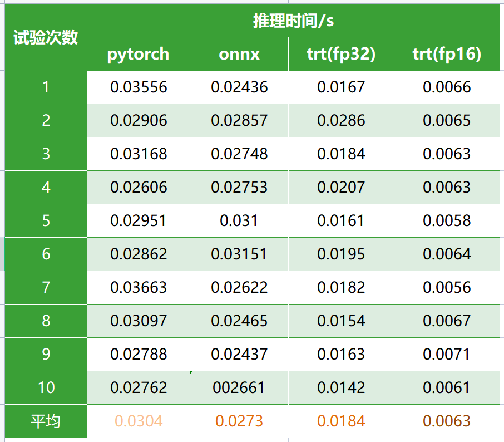Click the onnx average 0.0273

click(239, 421)
